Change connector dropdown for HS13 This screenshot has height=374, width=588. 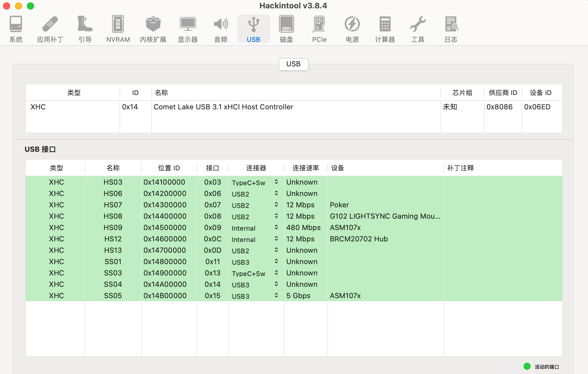(256, 250)
